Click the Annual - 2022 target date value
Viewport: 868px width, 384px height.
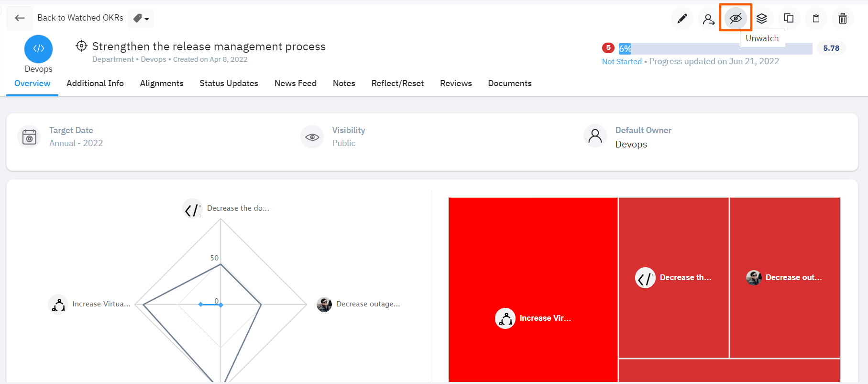pyautogui.click(x=76, y=143)
